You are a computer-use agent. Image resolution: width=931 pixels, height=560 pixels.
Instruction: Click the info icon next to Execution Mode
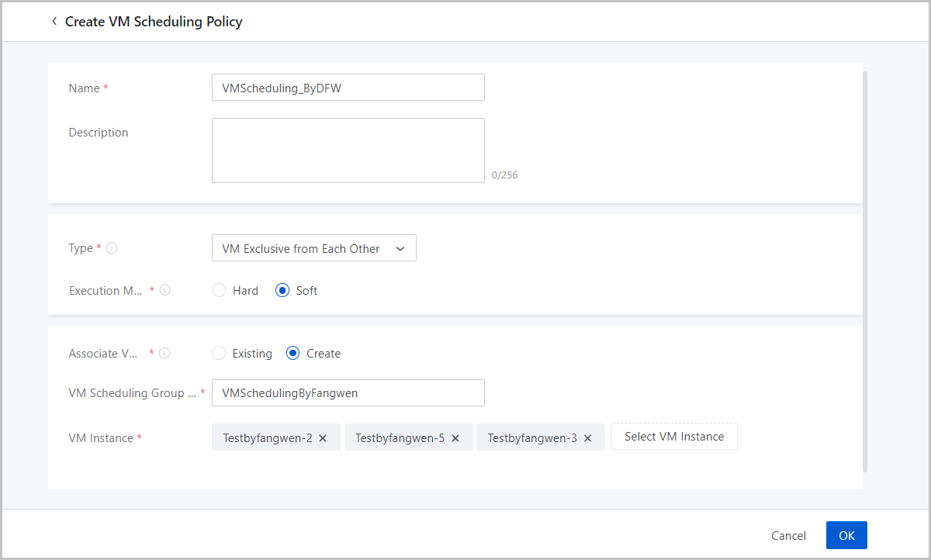coord(164,291)
